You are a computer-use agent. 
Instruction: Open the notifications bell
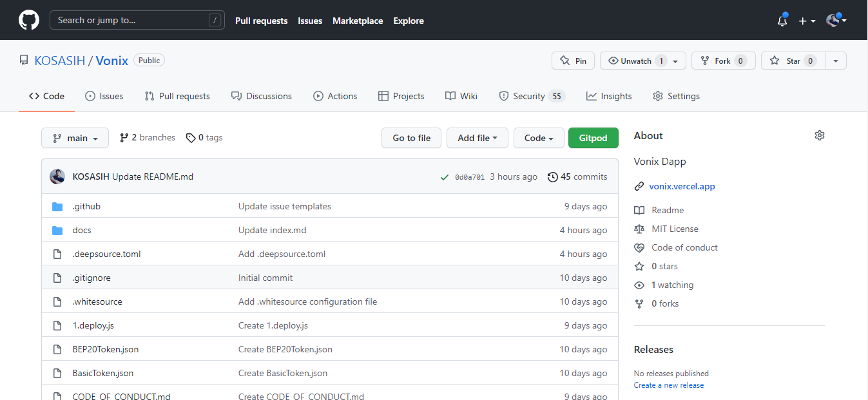[782, 21]
